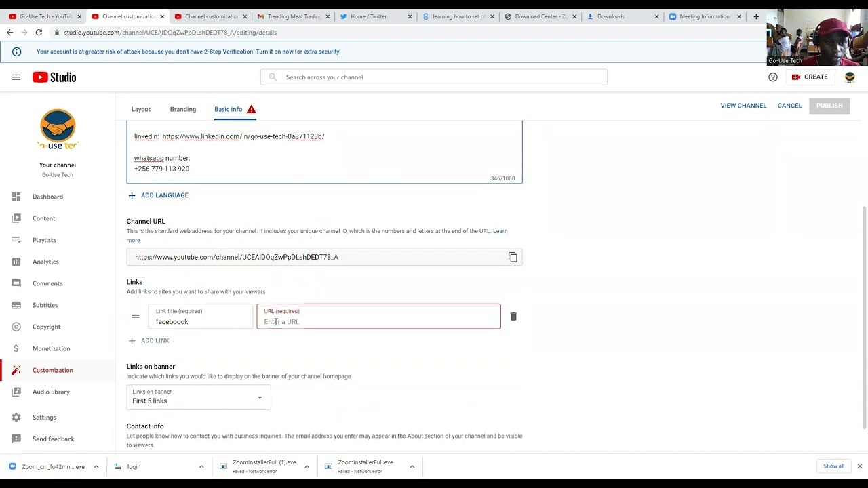
Task: Delete the facebook link with trash icon
Action: click(x=513, y=317)
